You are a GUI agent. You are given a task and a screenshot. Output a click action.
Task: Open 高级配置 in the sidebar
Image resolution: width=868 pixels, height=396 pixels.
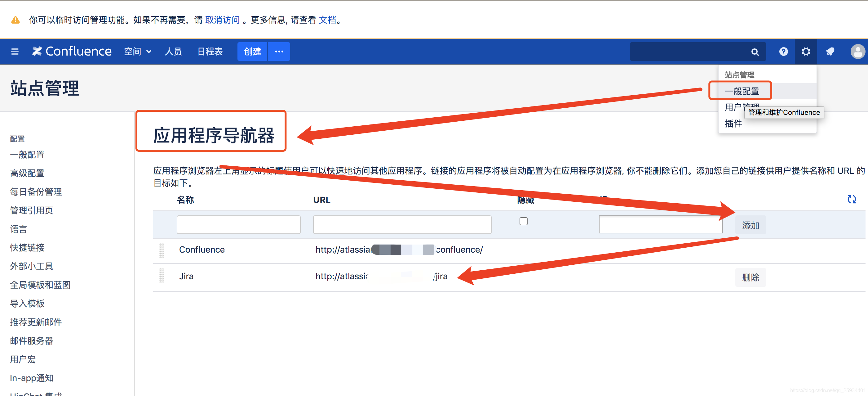click(x=27, y=173)
